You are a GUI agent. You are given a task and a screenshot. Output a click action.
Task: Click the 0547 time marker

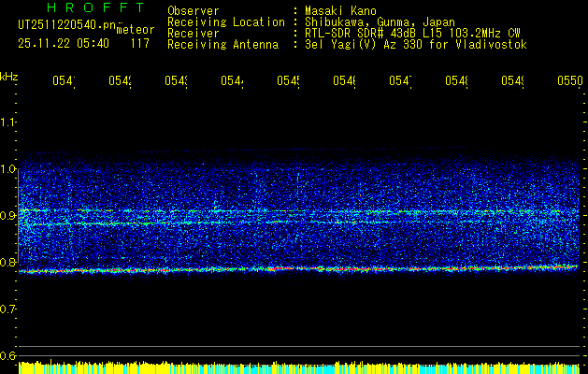pos(400,80)
